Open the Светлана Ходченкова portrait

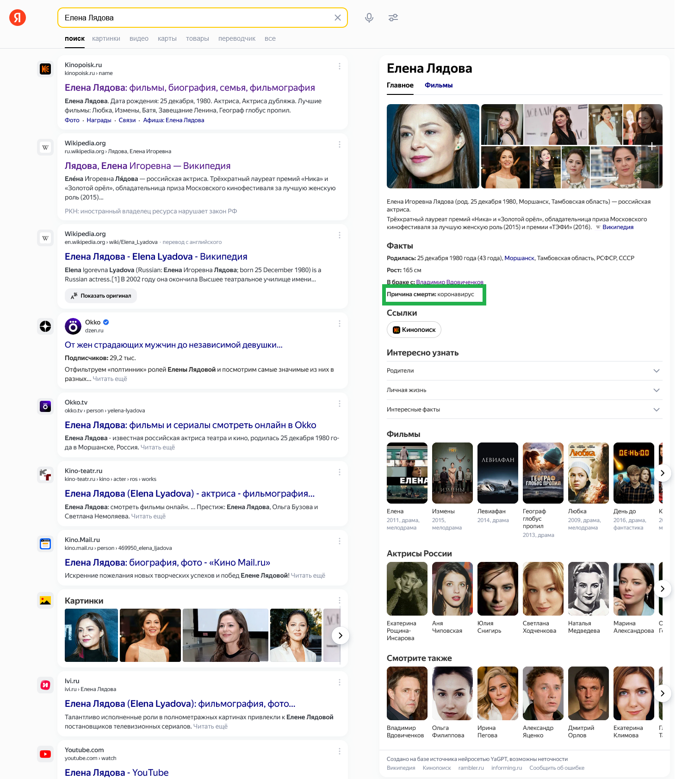click(x=543, y=589)
